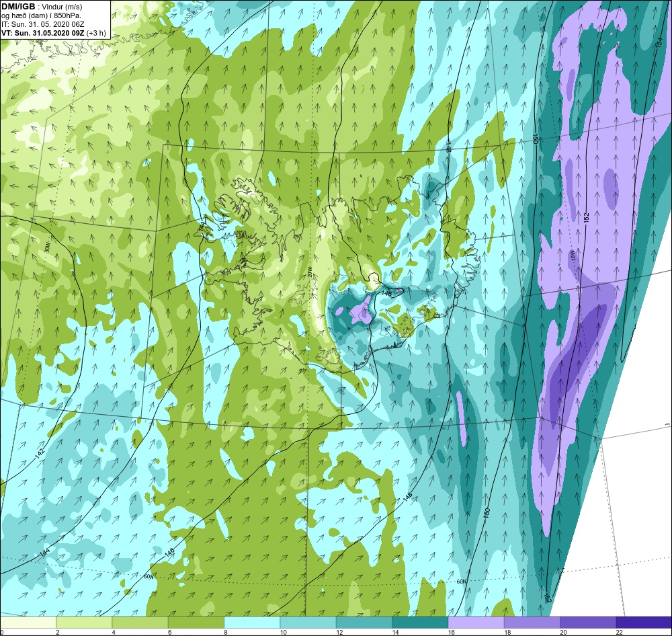
Task: Click the pale yellow 0–2 m/s legend swatch
Action: 28,622
